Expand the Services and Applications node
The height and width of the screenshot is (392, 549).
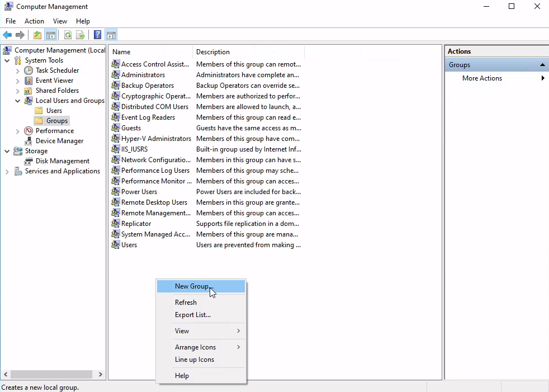[7, 171]
